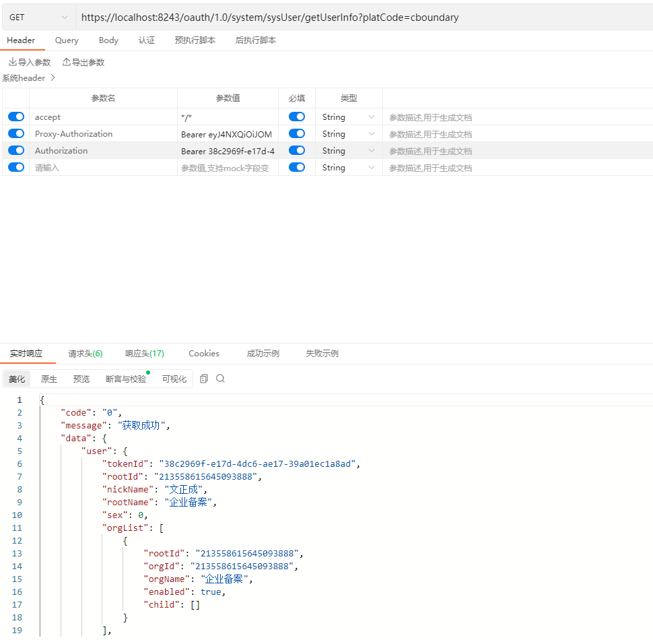Select the 可视化 visualize view
653x644 pixels.
(x=174, y=379)
